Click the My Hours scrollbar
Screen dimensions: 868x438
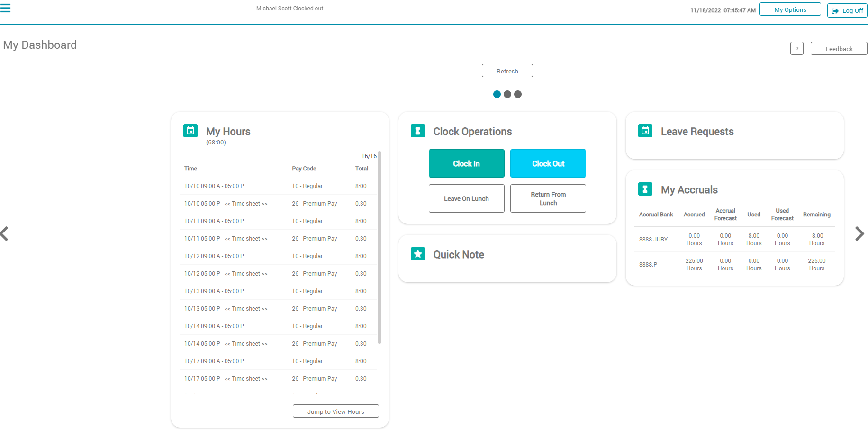click(380, 247)
